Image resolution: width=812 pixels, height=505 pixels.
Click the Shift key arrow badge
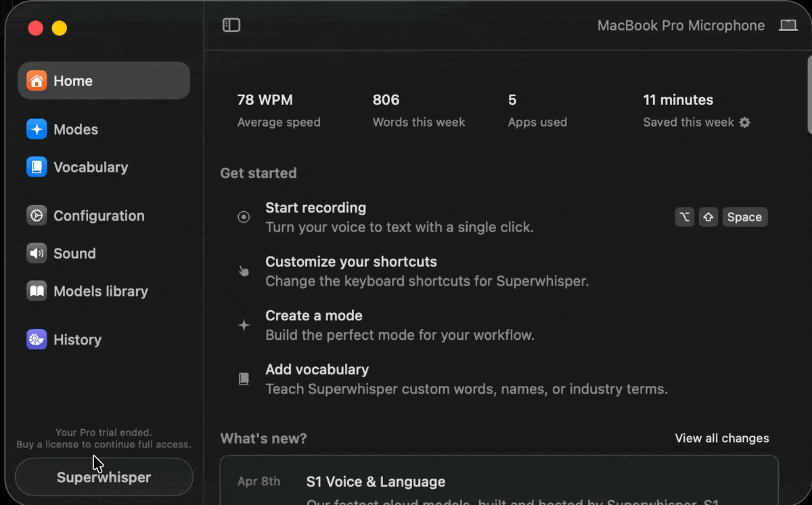[x=708, y=217]
